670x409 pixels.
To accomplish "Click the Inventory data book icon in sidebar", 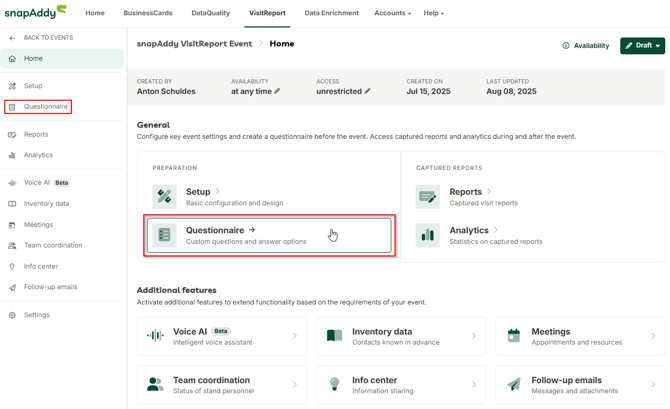I will (x=12, y=204).
